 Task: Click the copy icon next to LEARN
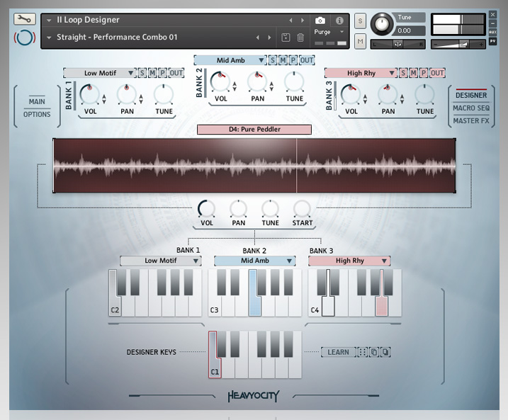coord(374,352)
